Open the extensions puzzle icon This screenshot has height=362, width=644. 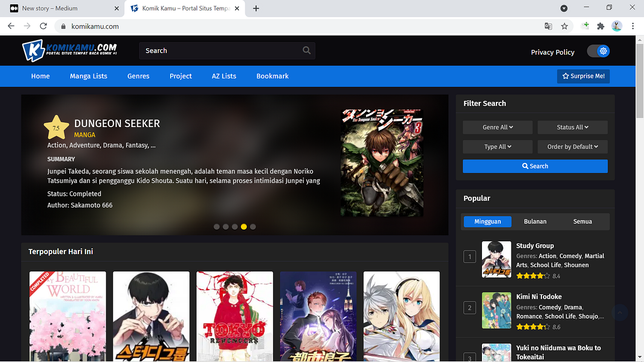point(601,26)
